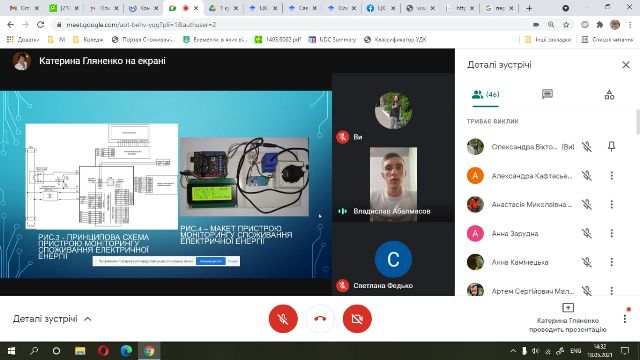
Task: Toggle your microphone with red mic button
Action: [283, 318]
